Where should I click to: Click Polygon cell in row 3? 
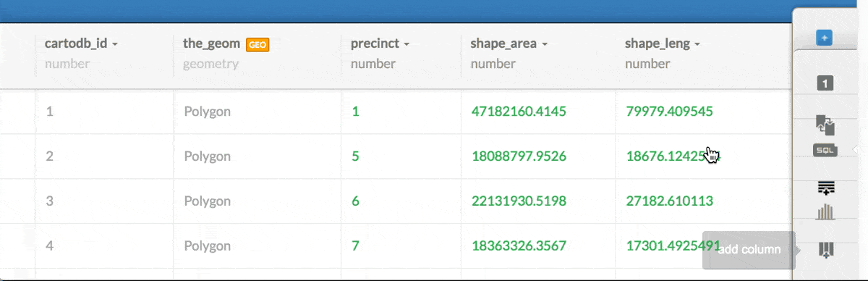(207, 201)
